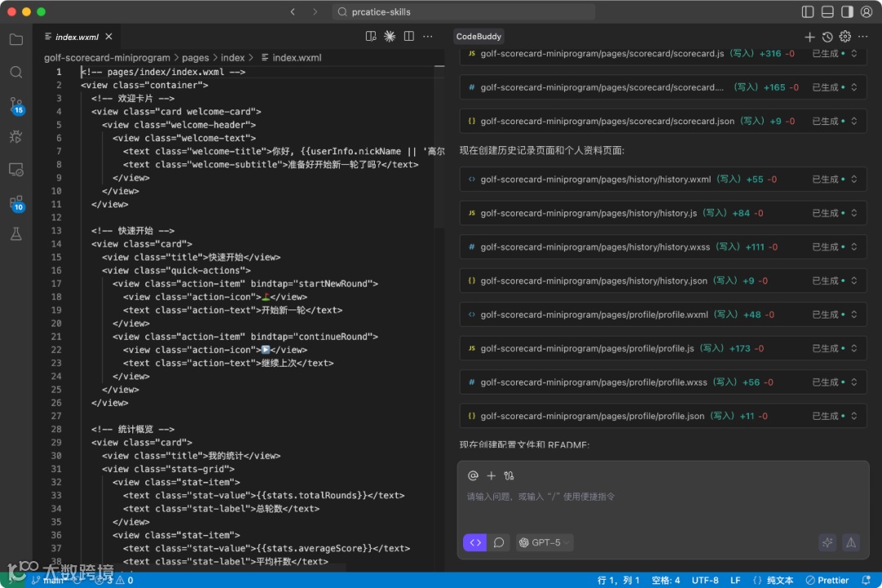Open profile.wxss file link in chat
882x588 pixels.
(594, 382)
